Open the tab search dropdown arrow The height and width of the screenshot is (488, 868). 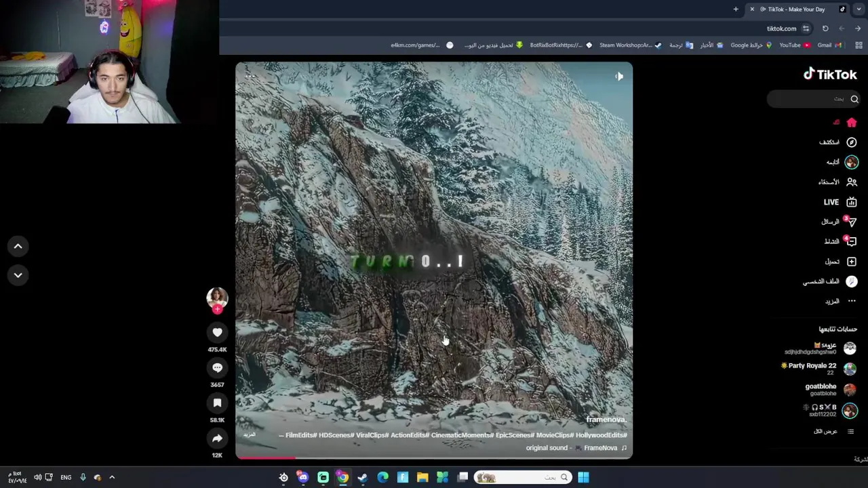(x=859, y=9)
